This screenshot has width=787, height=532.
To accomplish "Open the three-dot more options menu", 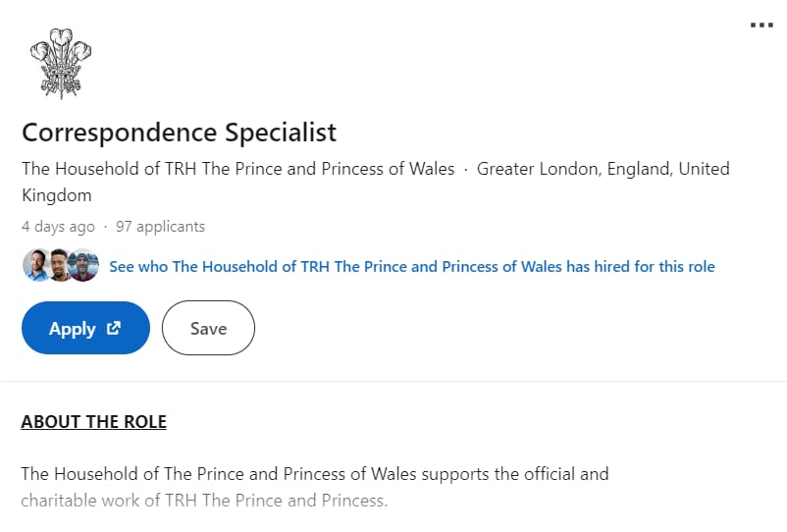I will 761,26.
